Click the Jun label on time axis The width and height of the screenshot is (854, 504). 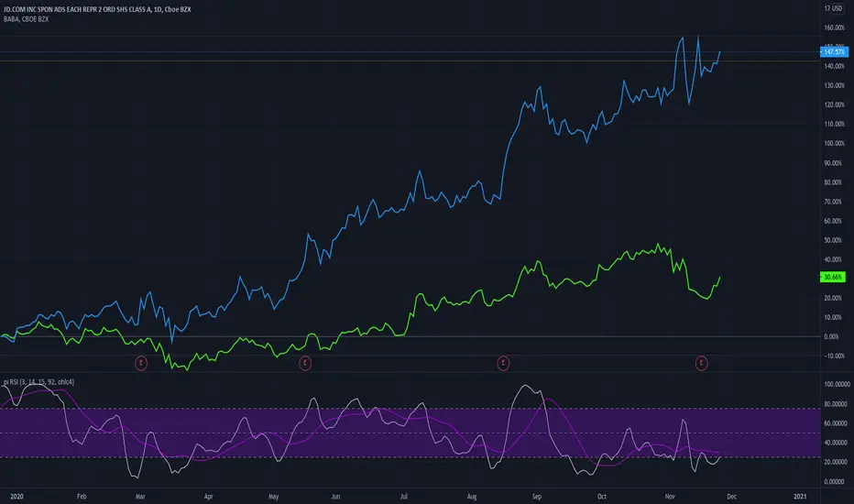point(335,497)
